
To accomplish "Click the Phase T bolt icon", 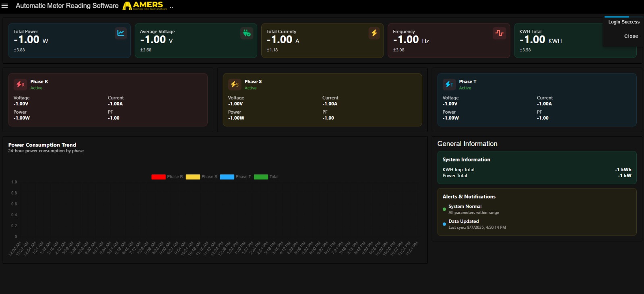I will [x=449, y=85].
